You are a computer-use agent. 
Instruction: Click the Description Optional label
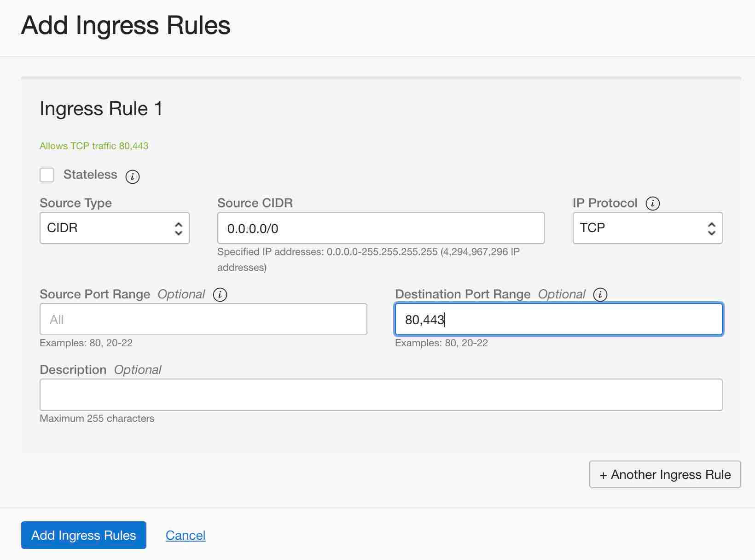(x=100, y=370)
